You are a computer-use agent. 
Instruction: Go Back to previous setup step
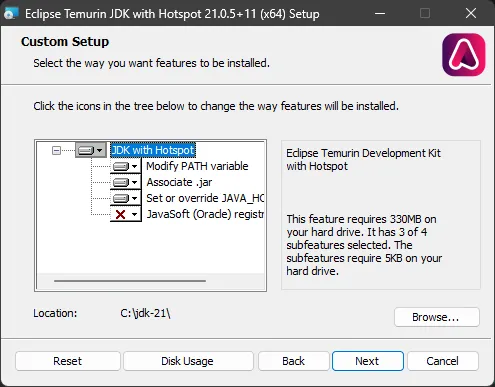(293, 361)
